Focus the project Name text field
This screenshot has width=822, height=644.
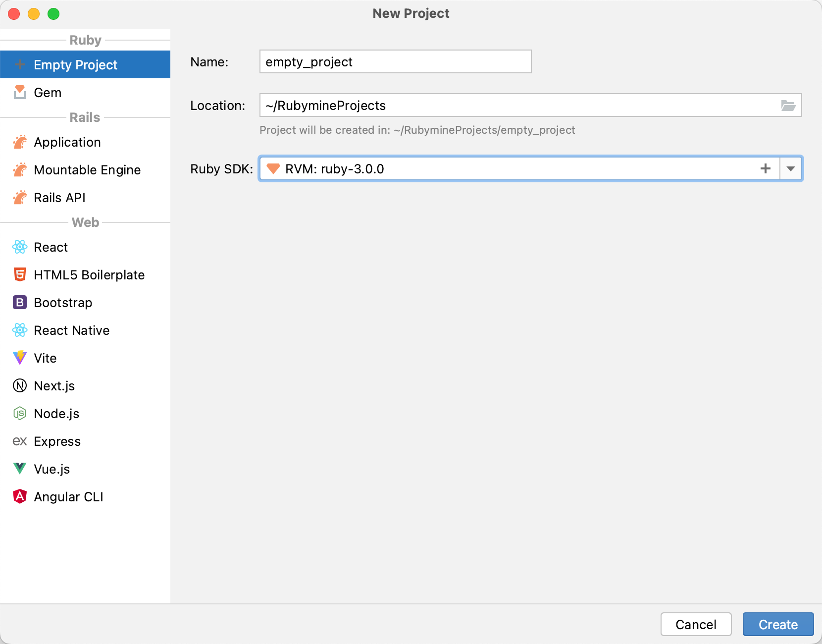tap(395, 62)
